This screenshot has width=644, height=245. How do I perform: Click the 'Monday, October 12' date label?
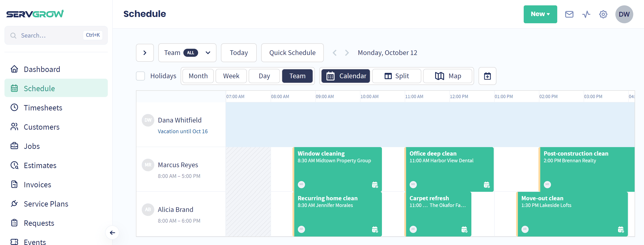[388, 53]
